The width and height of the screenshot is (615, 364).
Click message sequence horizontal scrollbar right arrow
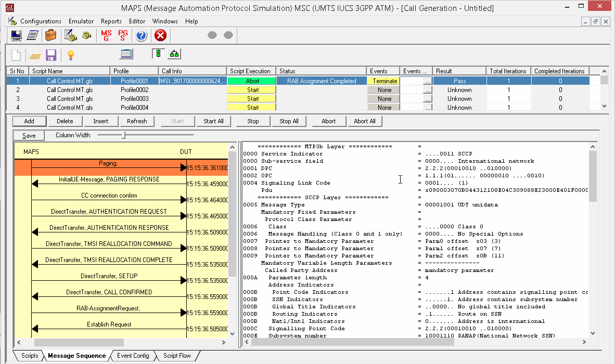coord(224,342)
